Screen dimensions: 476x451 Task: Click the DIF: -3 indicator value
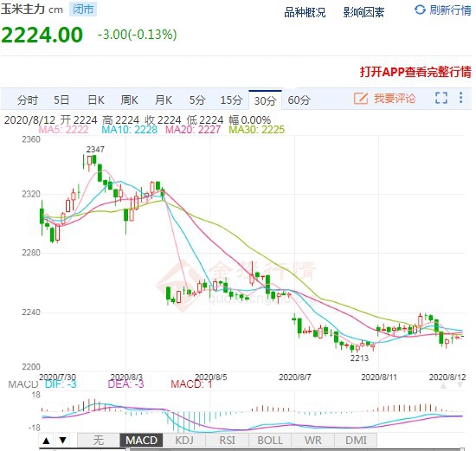[x=61, y=384]
